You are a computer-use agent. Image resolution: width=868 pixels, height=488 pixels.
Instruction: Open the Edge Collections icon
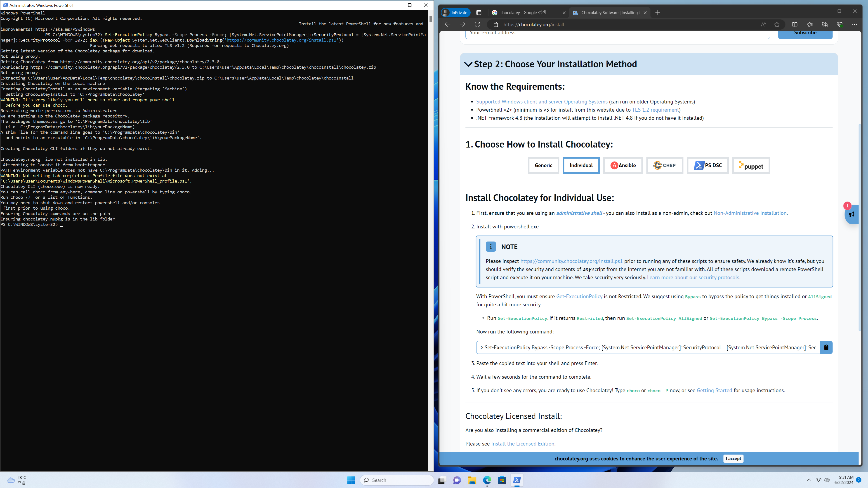click(x=825, y=24)
